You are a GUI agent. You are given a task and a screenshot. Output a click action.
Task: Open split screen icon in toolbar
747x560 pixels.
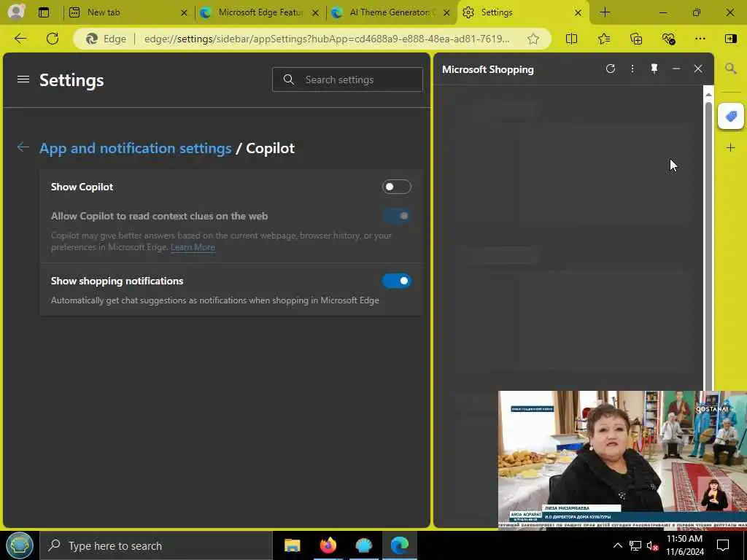571,39
